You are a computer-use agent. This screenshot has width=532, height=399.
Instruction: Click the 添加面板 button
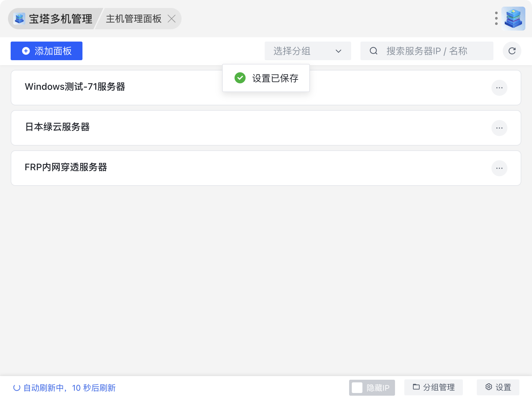tap(47, 51)
